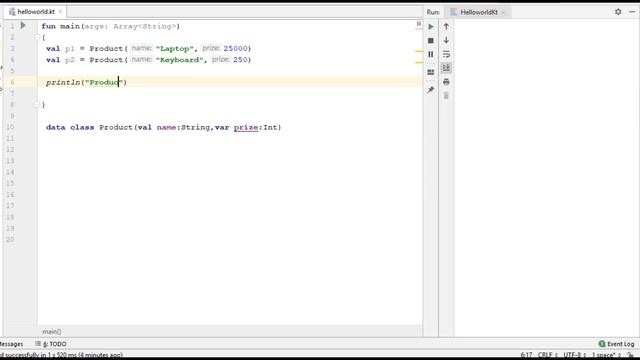This screenshot has width=640, height=360.
Task: Click the yellow warning marker for line 3
Action: pos(419,51)
